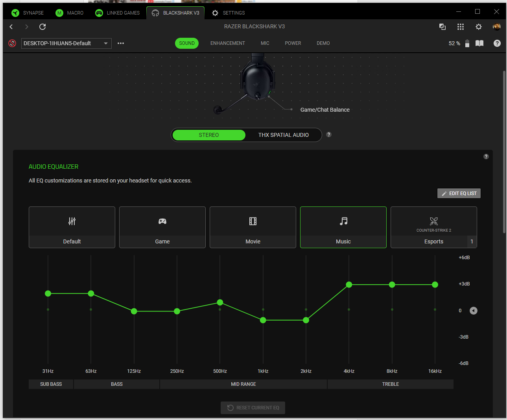Click the red crossed-out profile status icon

coord(12,43)
